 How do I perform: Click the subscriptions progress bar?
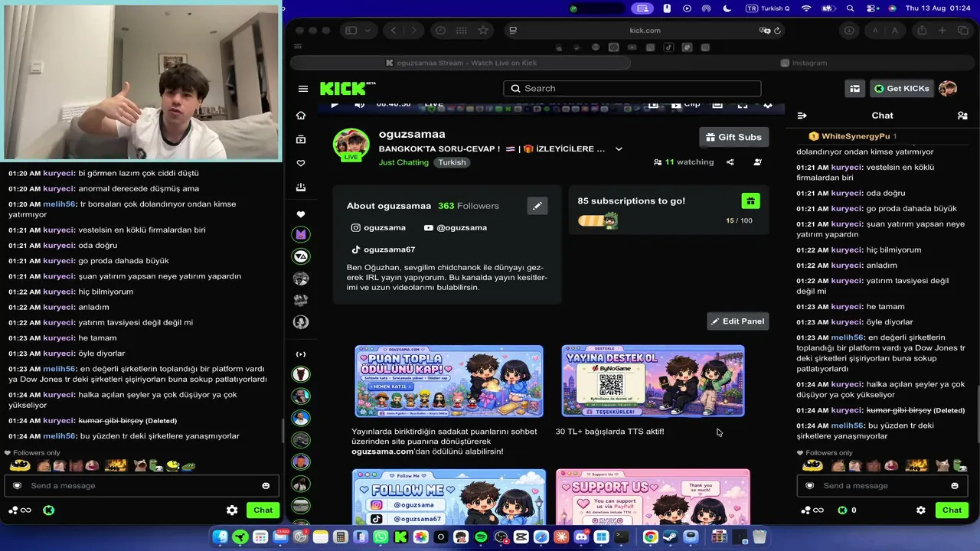point(597,221)
